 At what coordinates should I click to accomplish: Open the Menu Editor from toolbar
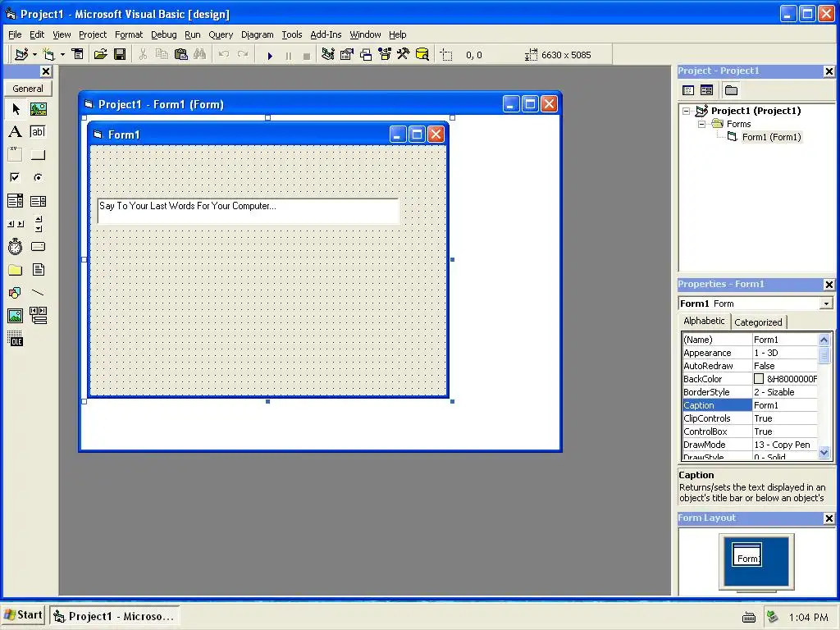coord(78,55)
